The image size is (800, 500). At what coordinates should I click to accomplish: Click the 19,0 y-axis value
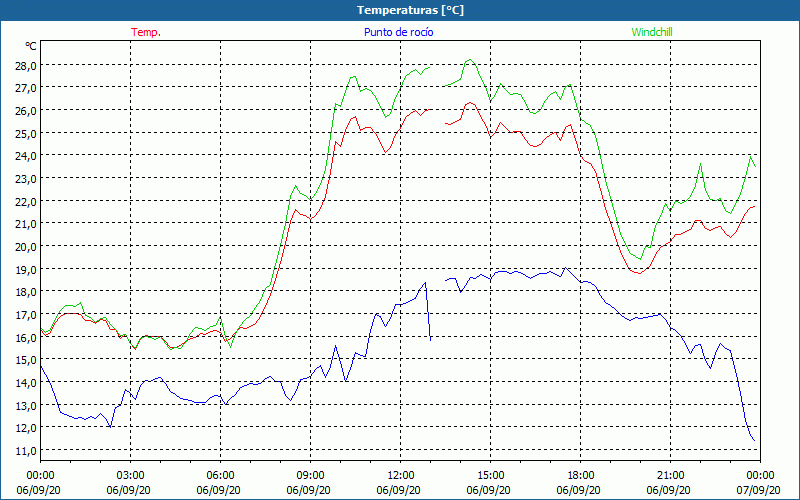coord(27,269)
